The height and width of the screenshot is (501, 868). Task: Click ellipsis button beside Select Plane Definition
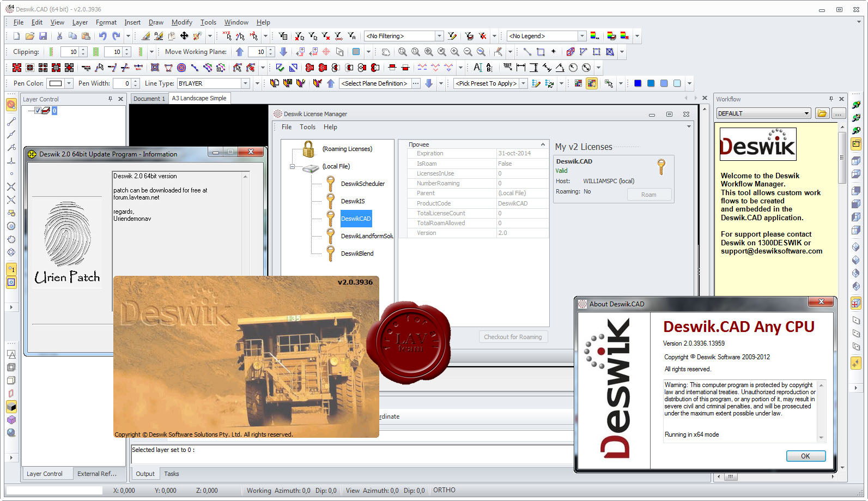[416, 83]
